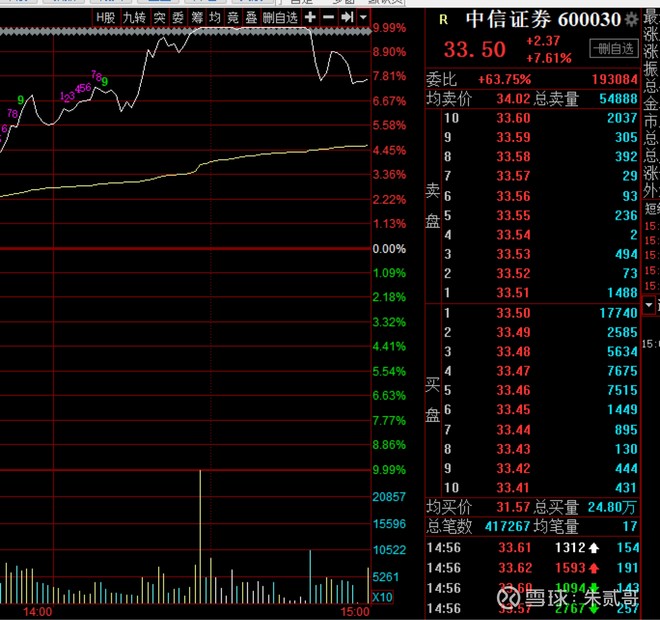
Task: Click the minus zoom-out icon in chart toolbar
Action: pos(328,18)
